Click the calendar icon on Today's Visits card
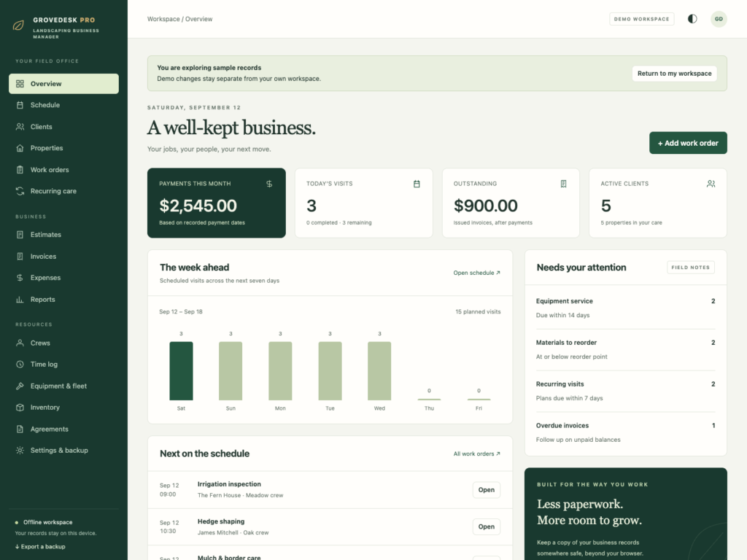Screen dimensions: 747x560 point(417,184)
